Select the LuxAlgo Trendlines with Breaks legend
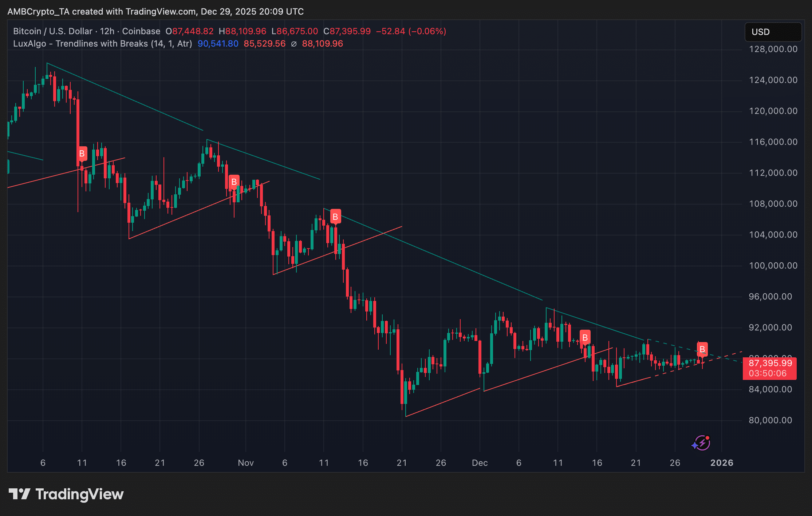 click(102, 44)
